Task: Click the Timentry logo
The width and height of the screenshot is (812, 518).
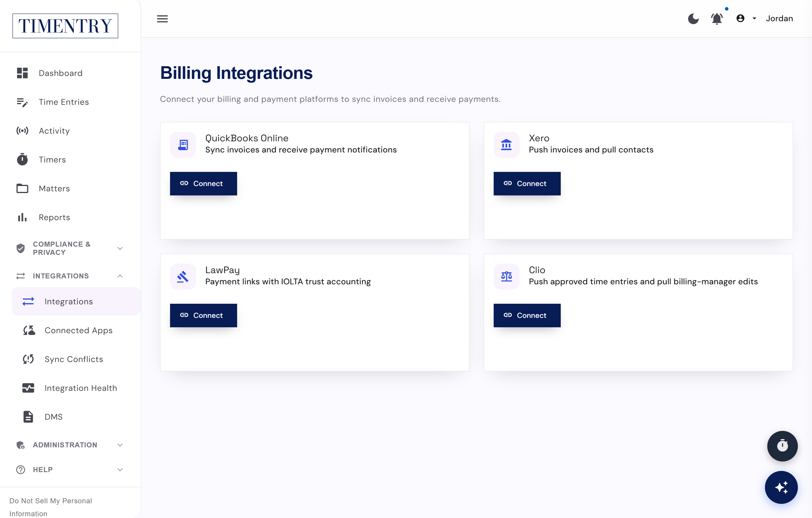Action: click(65, 26)
